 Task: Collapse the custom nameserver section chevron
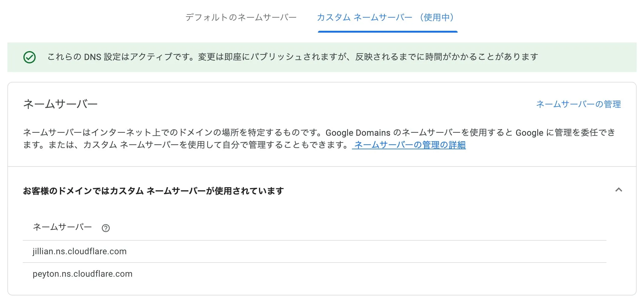[618, 190]
